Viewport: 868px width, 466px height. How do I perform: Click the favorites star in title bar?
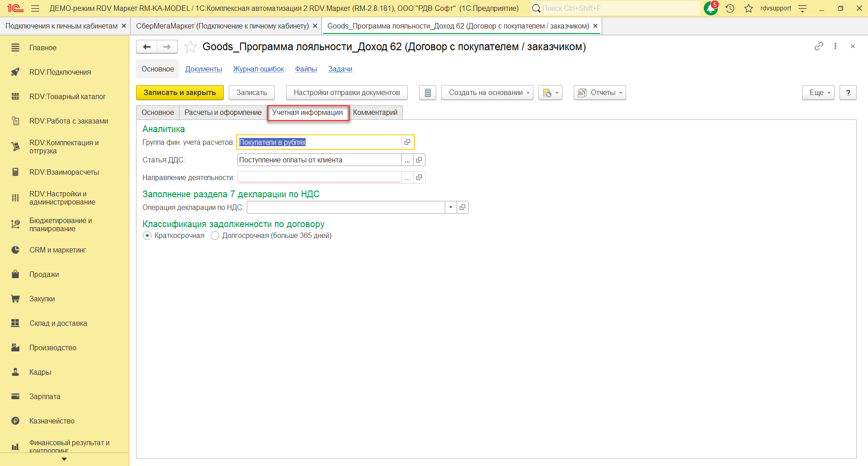pos(749,9)
